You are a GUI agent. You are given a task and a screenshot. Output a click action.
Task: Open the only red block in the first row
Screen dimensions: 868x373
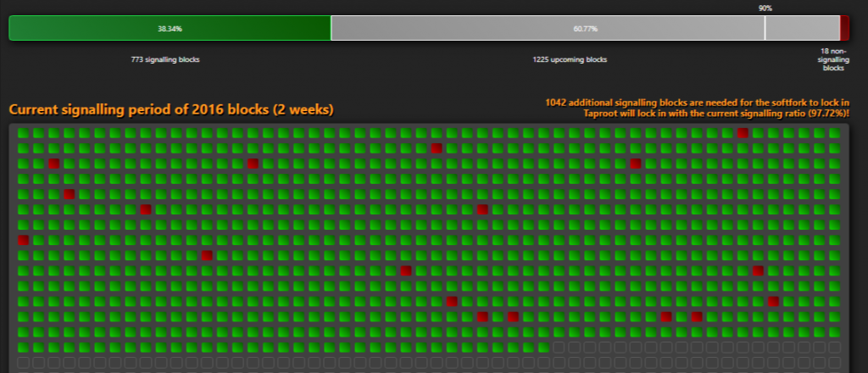(743, 133)
